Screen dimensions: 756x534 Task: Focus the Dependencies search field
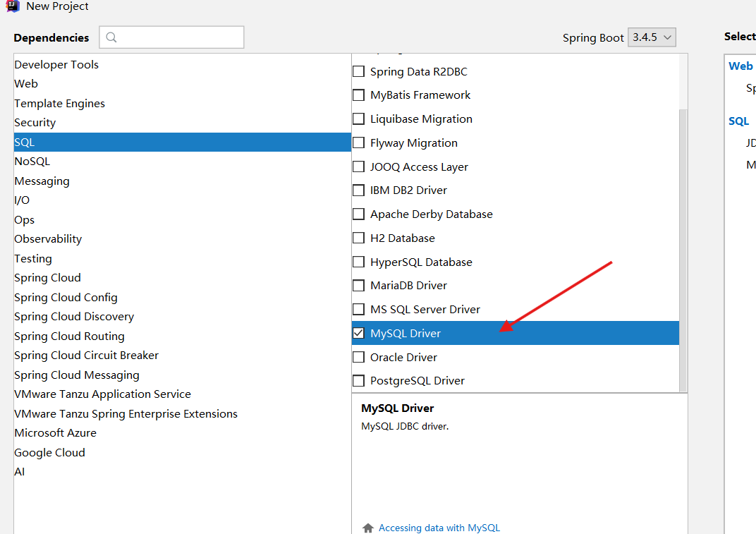tap(171, 37)
